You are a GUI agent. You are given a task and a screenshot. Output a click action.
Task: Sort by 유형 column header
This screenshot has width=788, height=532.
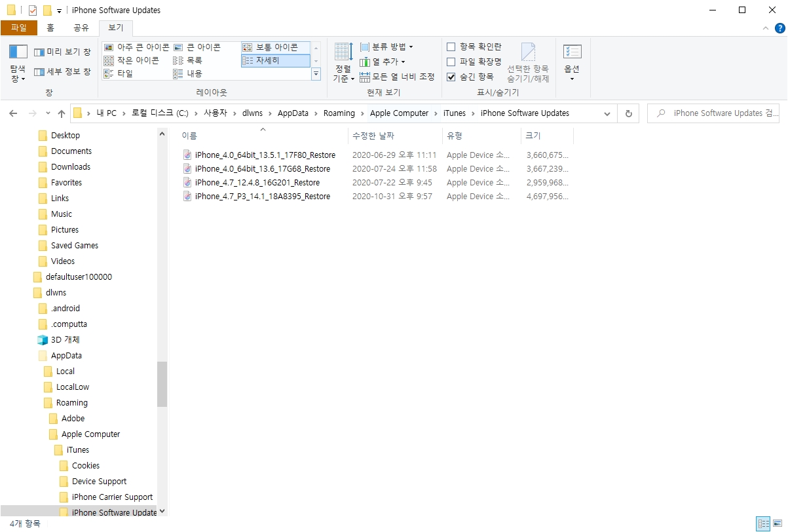[481, 136]
